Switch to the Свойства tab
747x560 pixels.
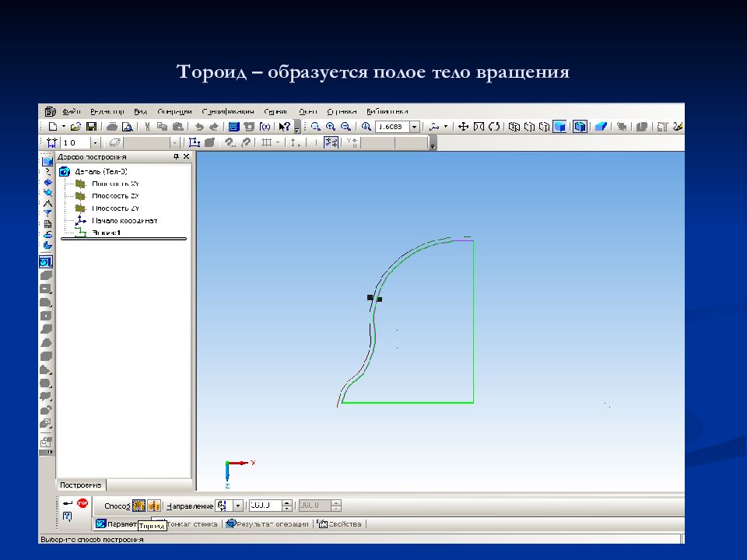point(340,524)
